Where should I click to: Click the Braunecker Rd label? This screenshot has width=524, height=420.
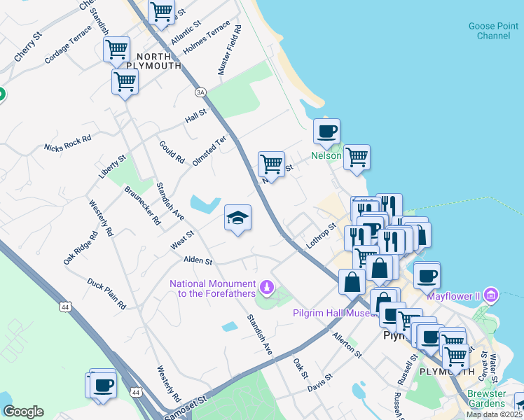pyautogui.click(x=143, y=205)
